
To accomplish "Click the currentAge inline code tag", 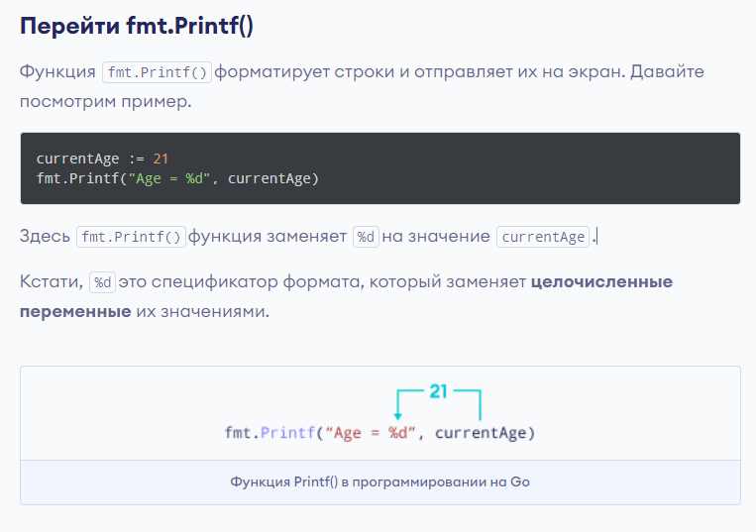I will (543, 237).
